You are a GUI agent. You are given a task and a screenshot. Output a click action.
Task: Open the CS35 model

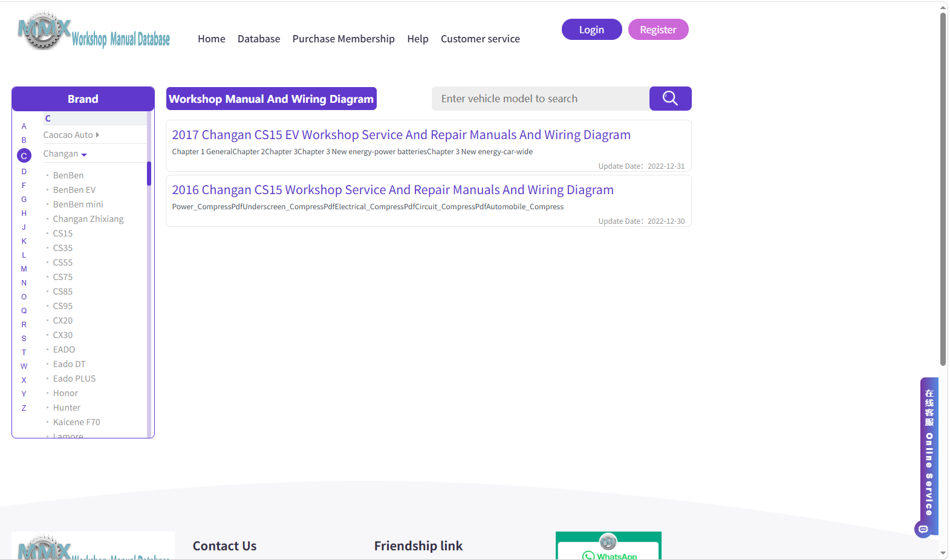[x=63, y=248]
